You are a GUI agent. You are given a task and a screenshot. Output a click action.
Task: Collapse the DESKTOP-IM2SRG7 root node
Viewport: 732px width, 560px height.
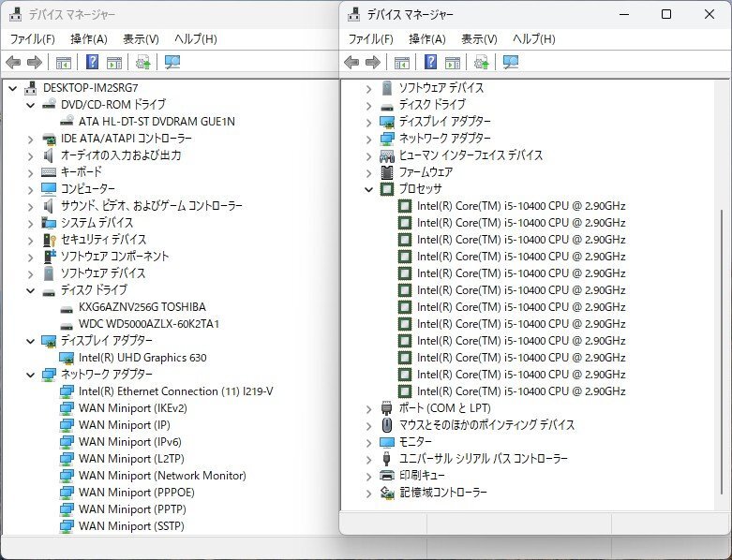click(12, 88)
